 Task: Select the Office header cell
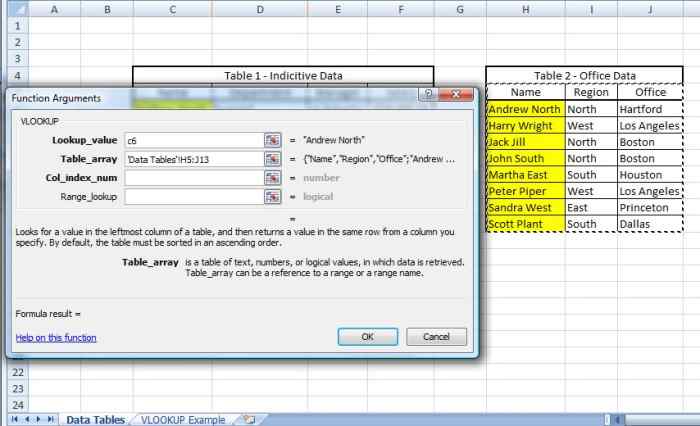pos(650,92)
